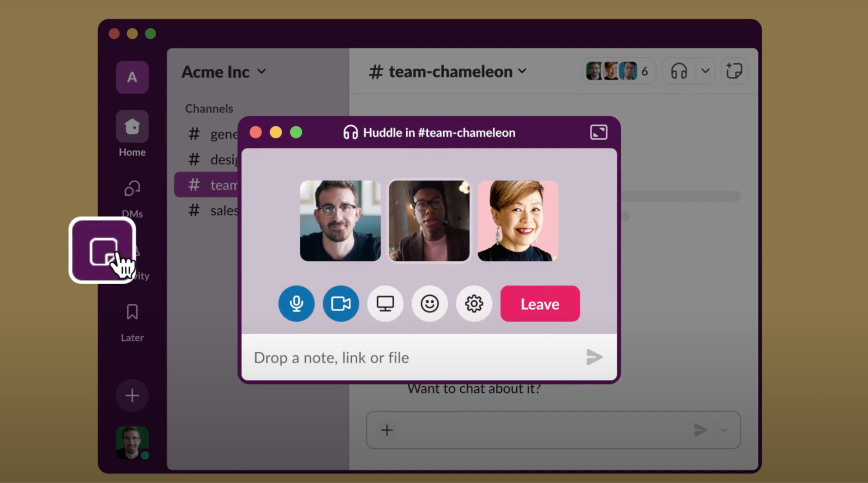Open the DMs sidebar icon
The height and width of the screenshot is (483, 868).
click(132, 189)
